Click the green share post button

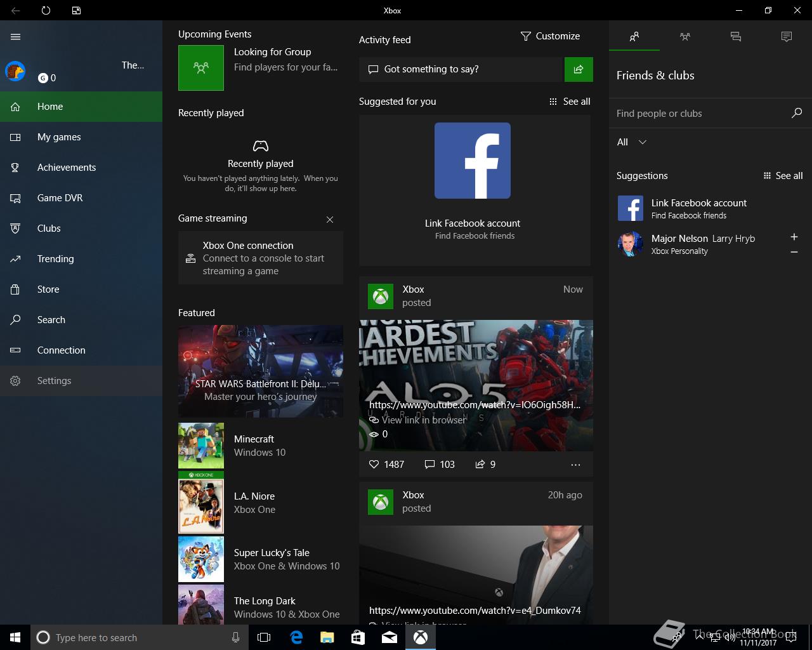coord(579,69)
